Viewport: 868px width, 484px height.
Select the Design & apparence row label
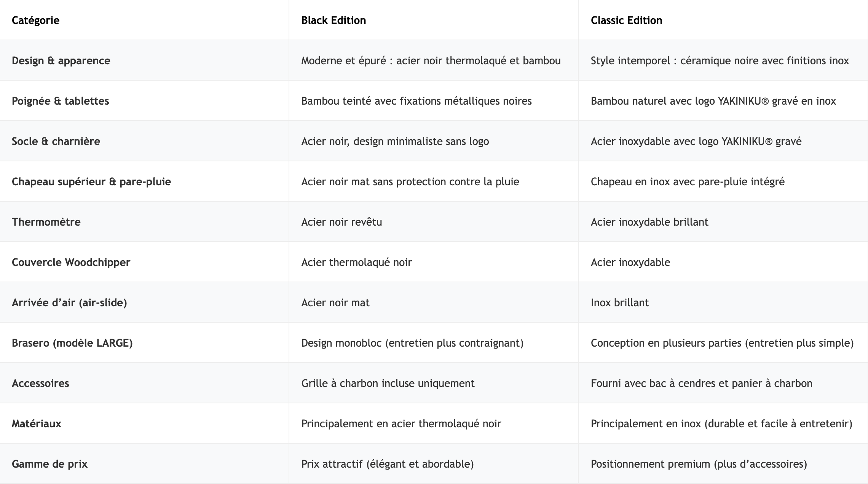pos(61,61)
